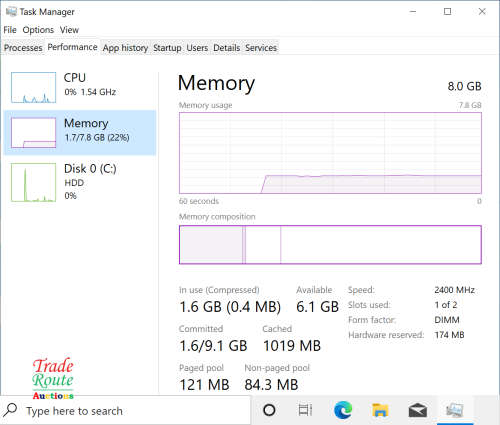Select the CPU performance graph thumbnail
The image size is (500, 425).
pyautogui.click(x=33, y=87)
